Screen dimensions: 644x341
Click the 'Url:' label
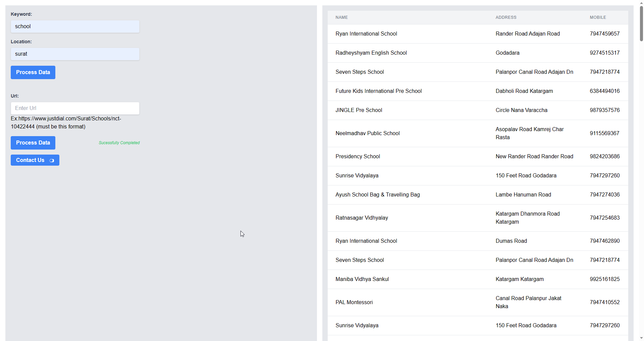15,96
